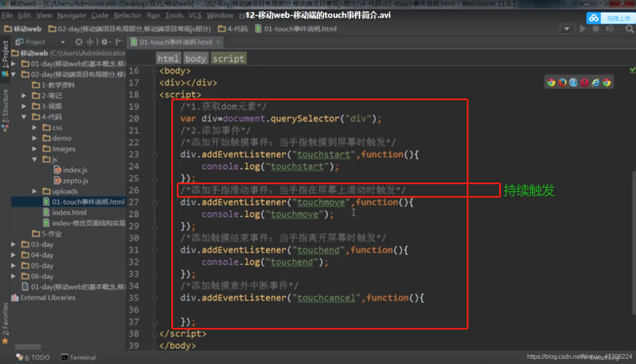Open Search Everywhere magnifier
The image size is (636, 364).
point(629,29)
